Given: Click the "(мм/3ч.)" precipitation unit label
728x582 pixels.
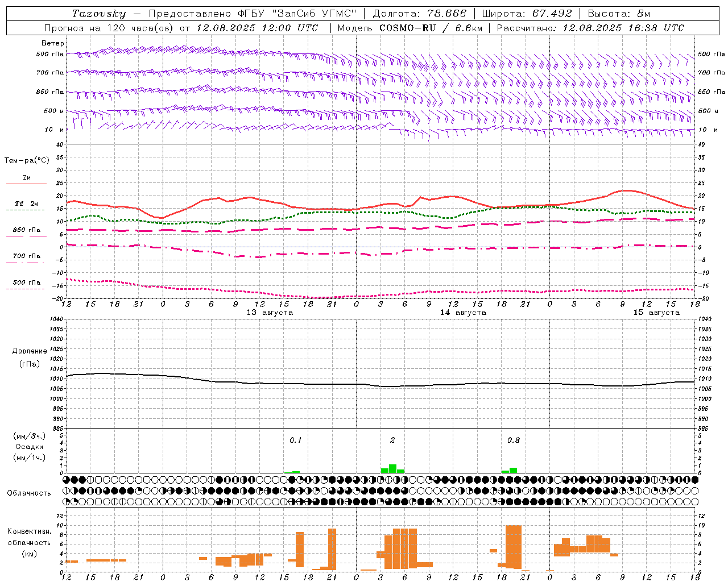Looking at the screenshot, I should click(29, 436).
